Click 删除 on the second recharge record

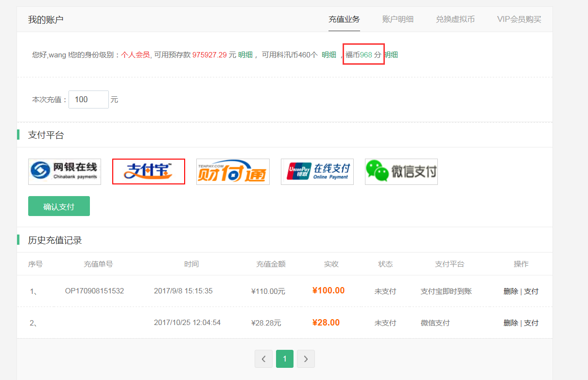click(510, 323)
